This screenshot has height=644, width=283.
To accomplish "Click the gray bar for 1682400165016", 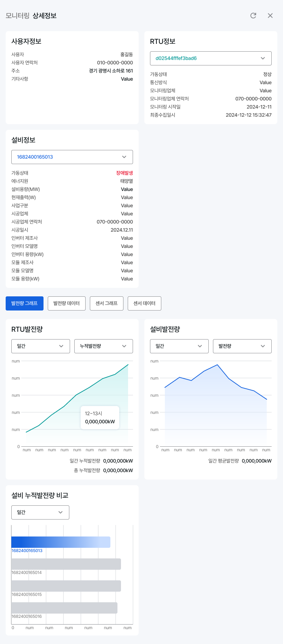I will coord(64,608).
